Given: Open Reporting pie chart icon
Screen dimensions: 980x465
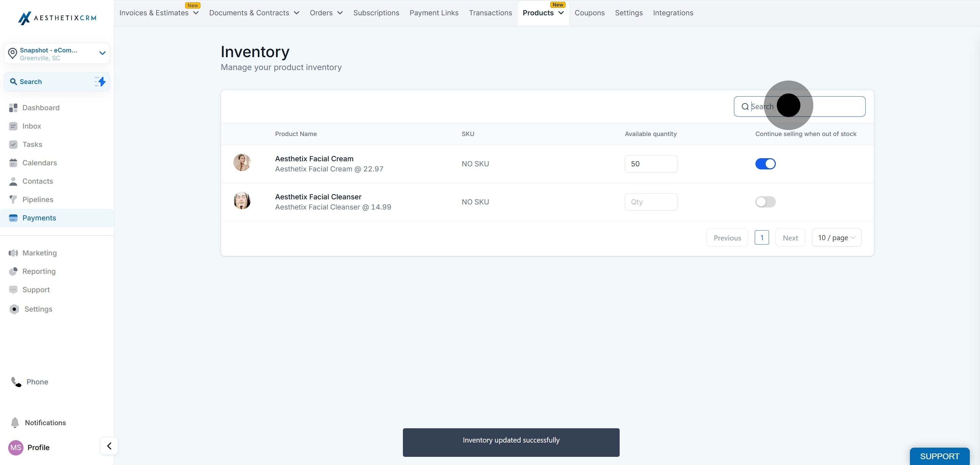Looking at the screenshot, I should (x=13, y=271).
